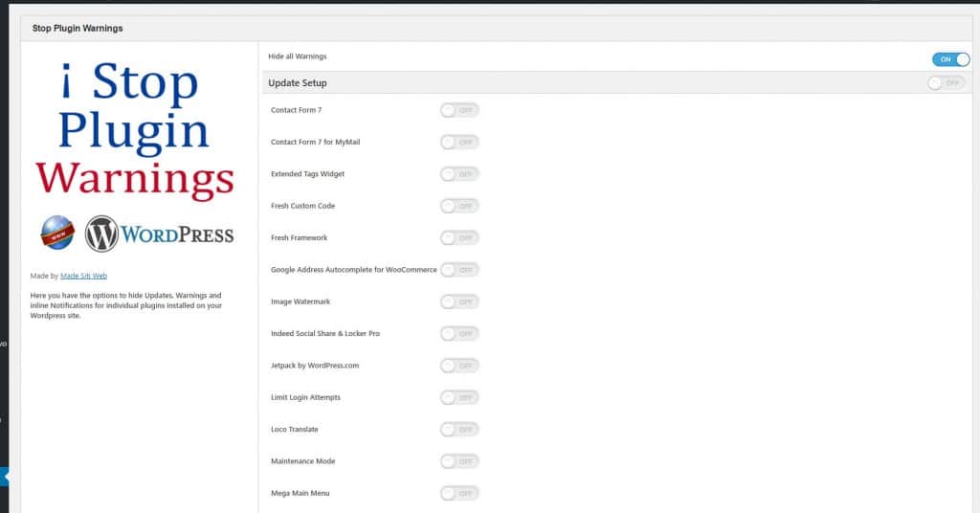
Task: Click the Loco Translate label
Action: [295, 430]
